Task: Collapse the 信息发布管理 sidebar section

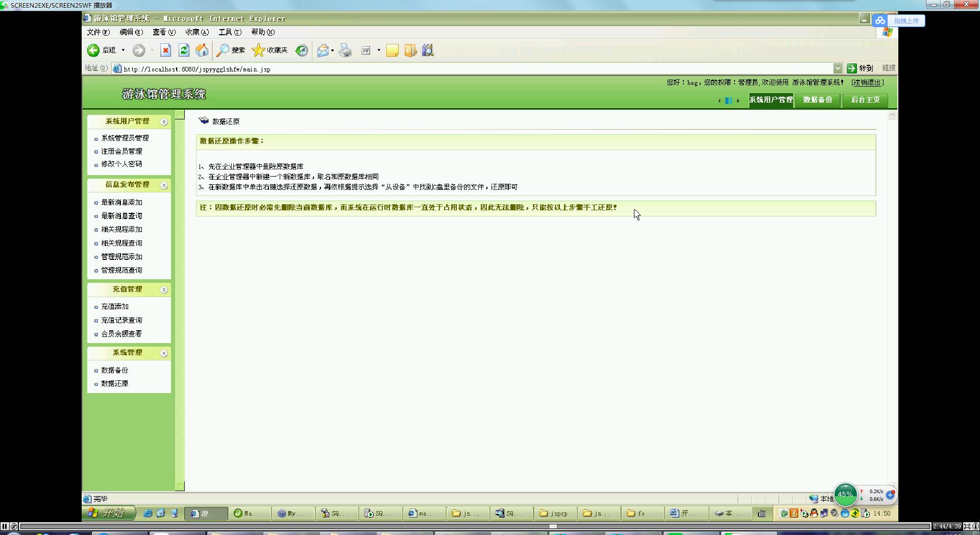Action: coord(164,185)
